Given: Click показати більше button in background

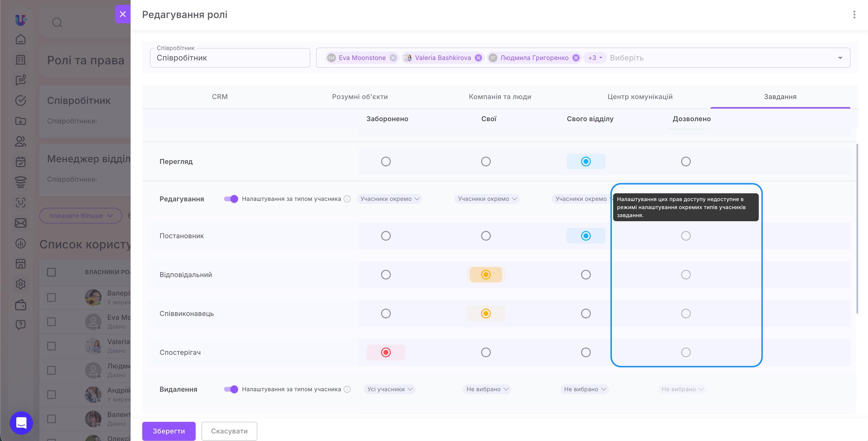Looking at the screenshot, I should [81, 216].
